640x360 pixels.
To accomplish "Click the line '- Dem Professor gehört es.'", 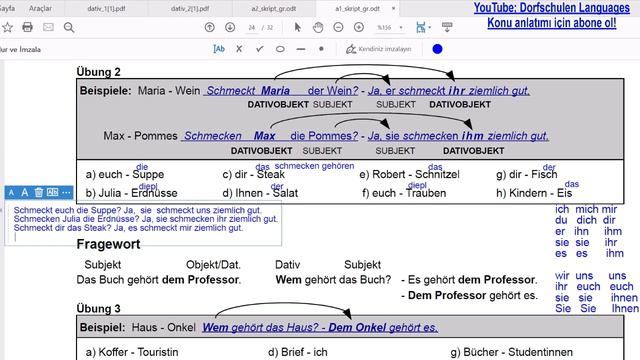I will (x=469, y=295).
